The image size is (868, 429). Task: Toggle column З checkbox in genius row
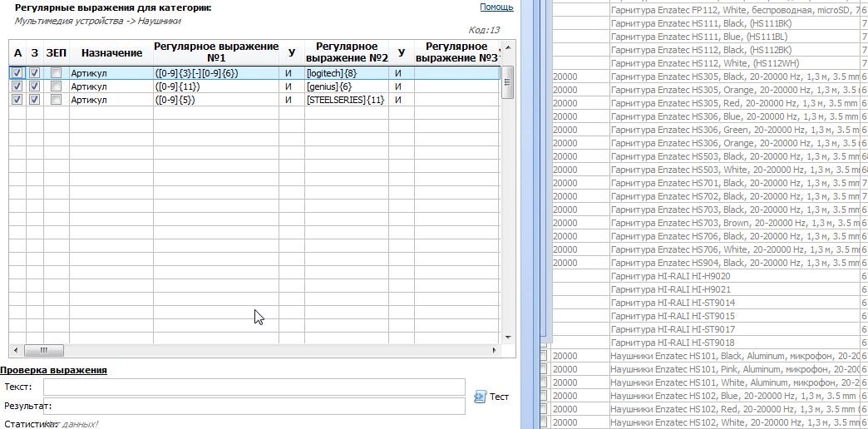35,86
